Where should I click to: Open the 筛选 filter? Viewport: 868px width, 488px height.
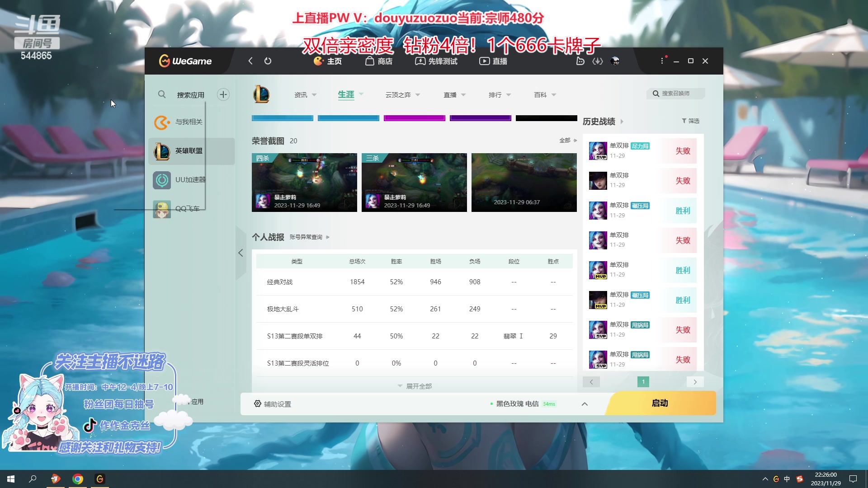click(690, 121)
